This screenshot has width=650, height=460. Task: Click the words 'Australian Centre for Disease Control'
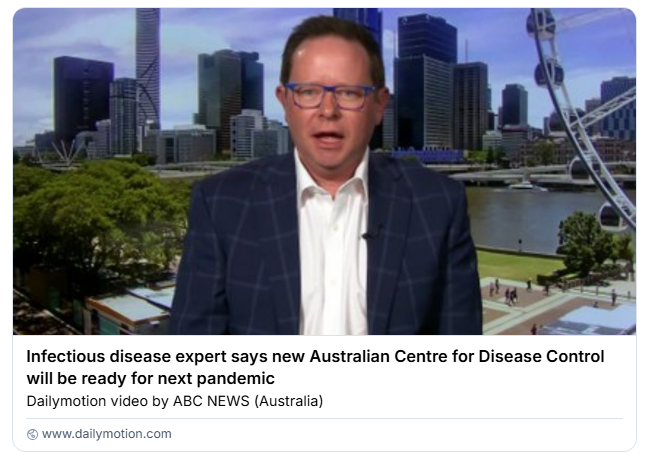pos(457,357)
